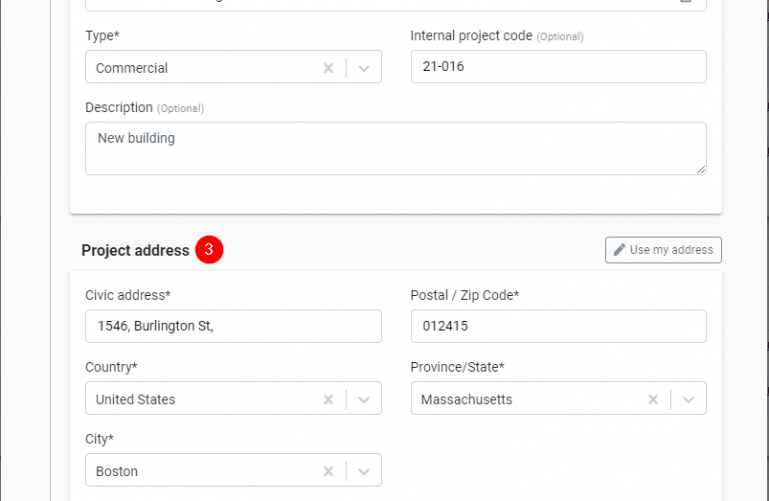Click the Use my address button
The width and height of the screenshot is (769, 501).
663,250
